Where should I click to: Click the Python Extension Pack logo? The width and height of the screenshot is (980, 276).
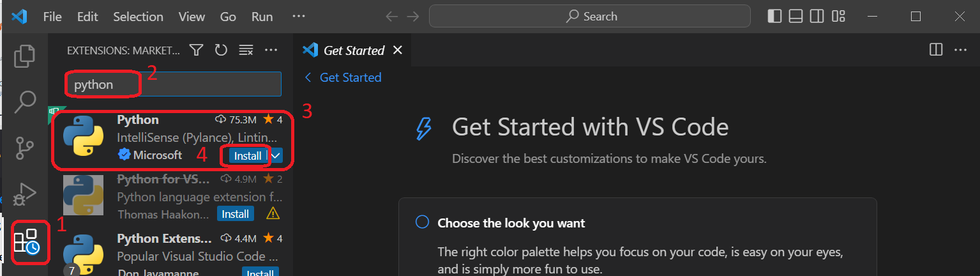[x=84, y=254]
